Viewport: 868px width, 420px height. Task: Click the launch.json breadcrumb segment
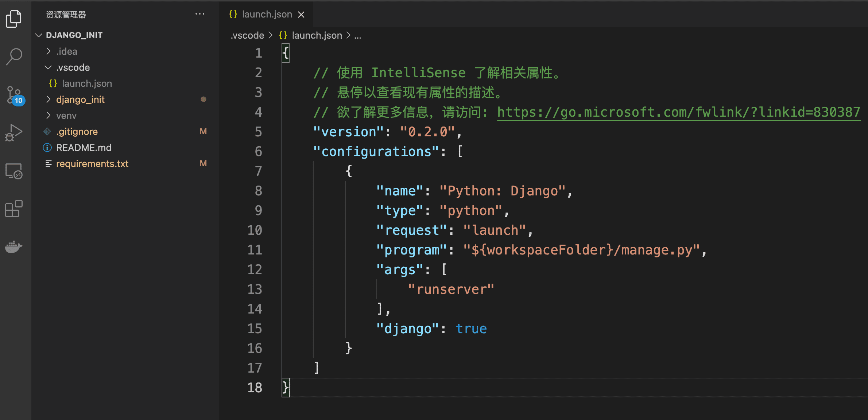tap(317, 35)
